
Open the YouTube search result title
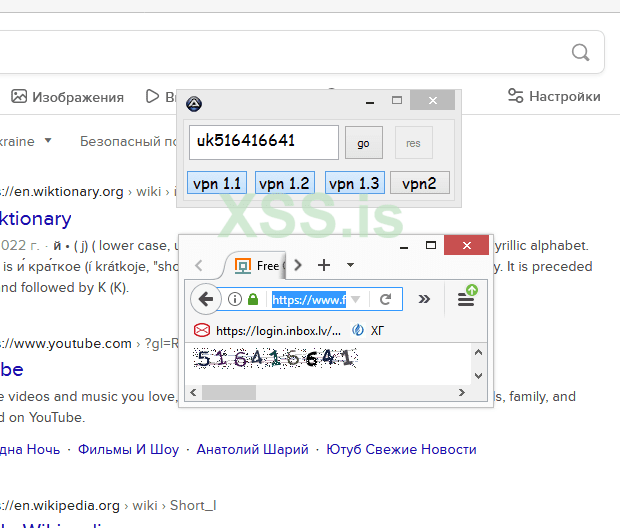(x=11, y=370)
